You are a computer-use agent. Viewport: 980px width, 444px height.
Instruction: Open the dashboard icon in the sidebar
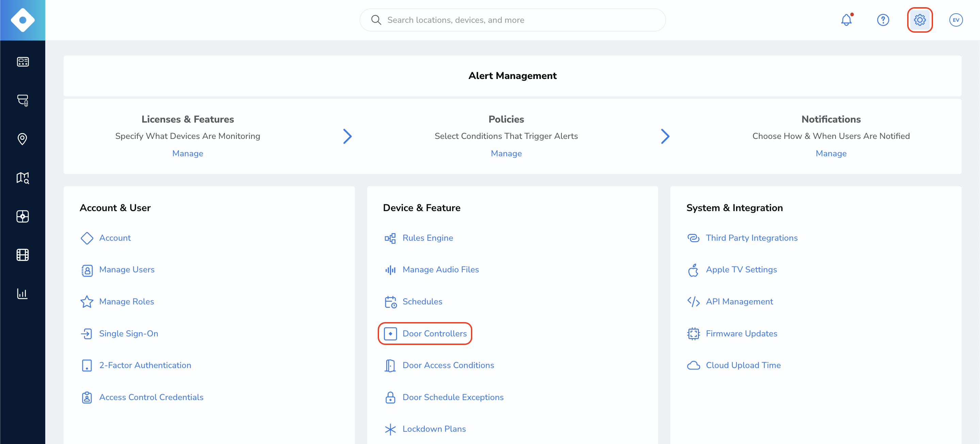click(x=22, y=62)
